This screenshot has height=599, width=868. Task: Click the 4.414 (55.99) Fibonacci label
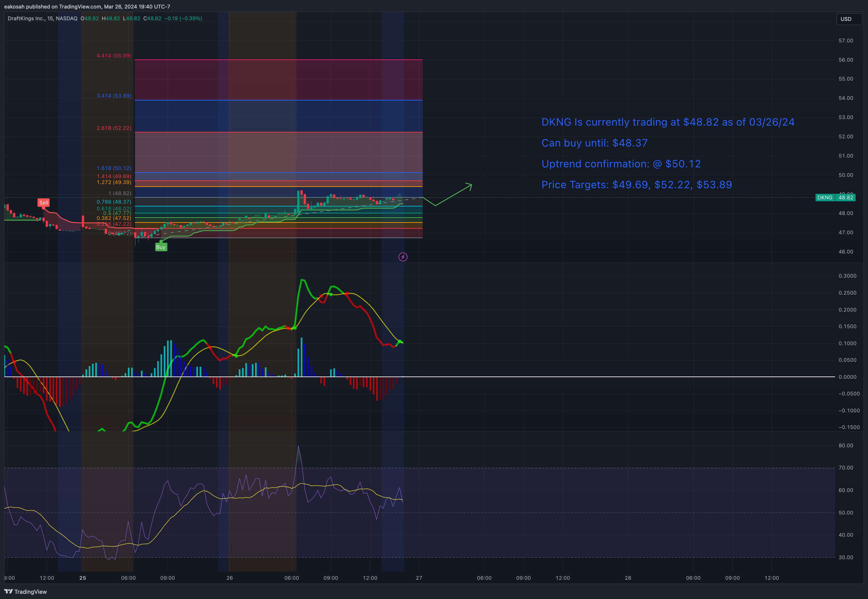(114, 55)
